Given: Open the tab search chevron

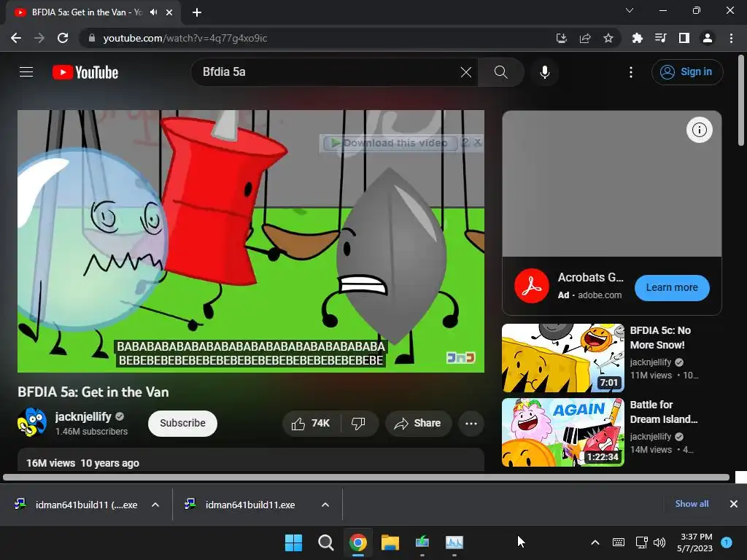Looking at the screenshot, I should click(x=630, y=10).
